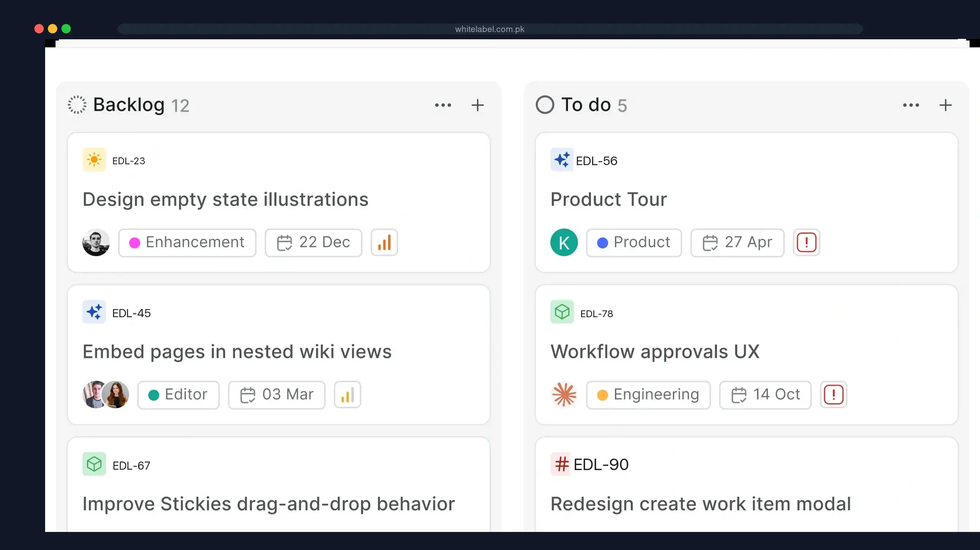
Task: Click the To do empty circle status icon
Action: 545,105
